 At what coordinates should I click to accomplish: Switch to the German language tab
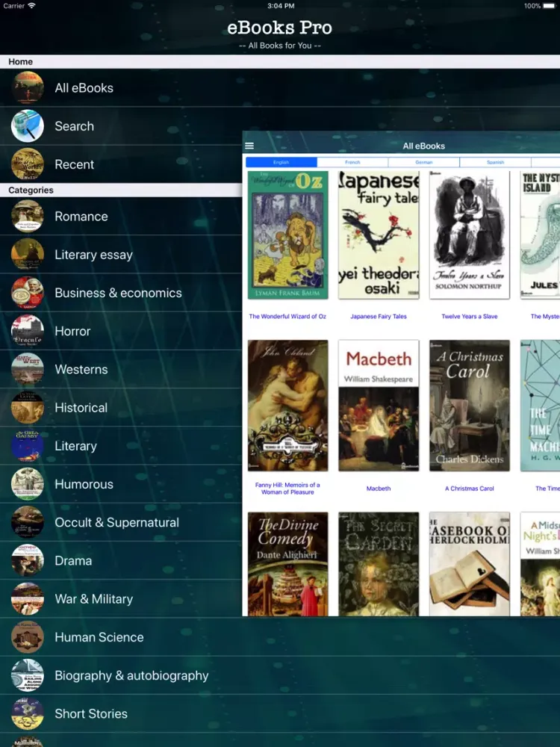tap(424, 162)
